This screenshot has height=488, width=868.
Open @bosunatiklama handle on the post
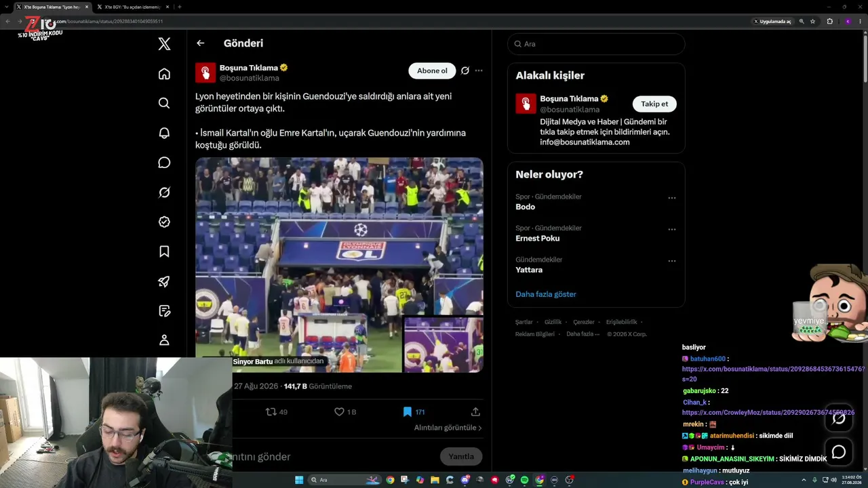click(x=250, y=79)
